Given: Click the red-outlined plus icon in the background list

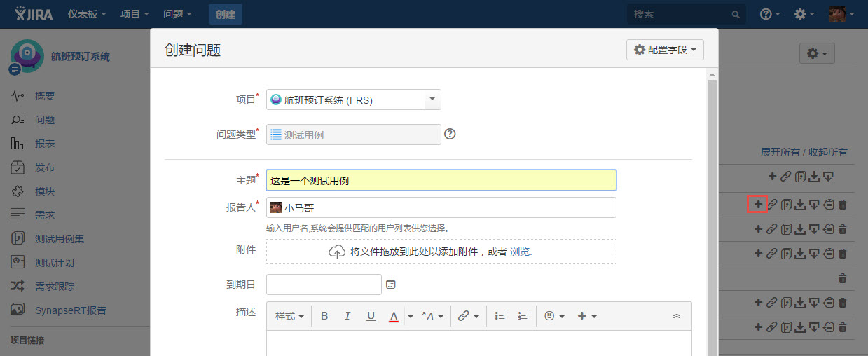Looking at the screenshot, I should click(x=757, y=204).
